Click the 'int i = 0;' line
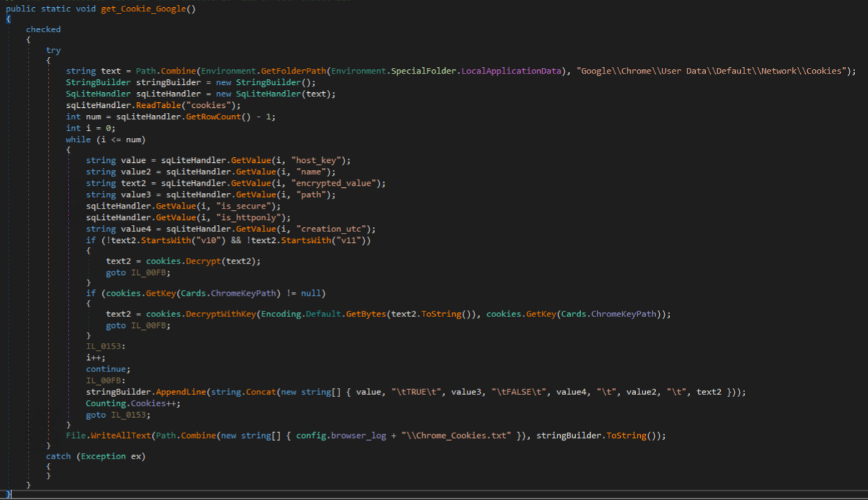 pos(89,128)
